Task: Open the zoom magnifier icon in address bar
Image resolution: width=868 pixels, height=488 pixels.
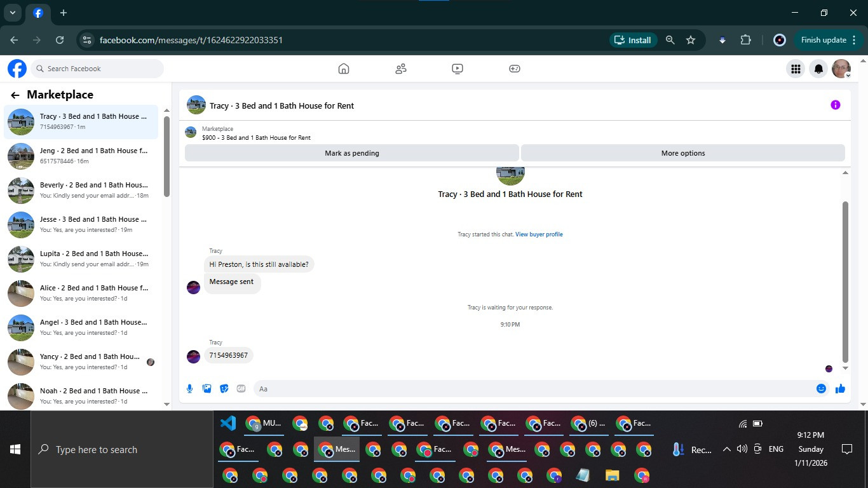Action: tap(670, 40)
